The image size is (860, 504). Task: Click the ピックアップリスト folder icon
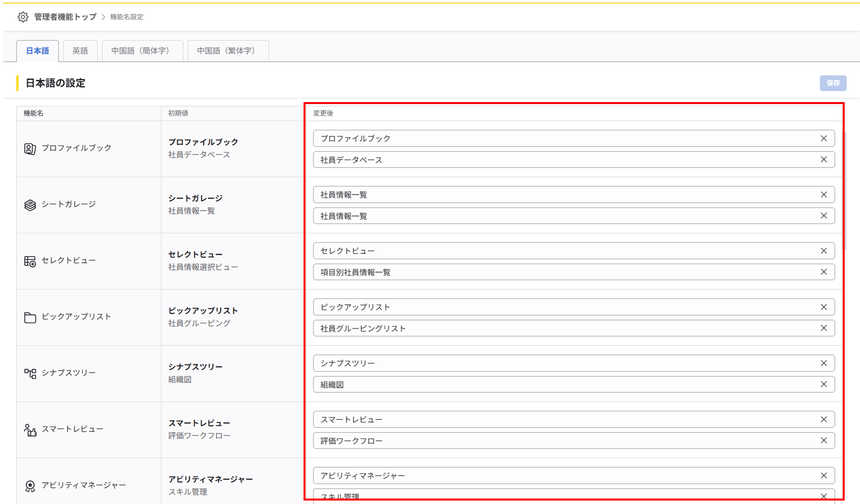click(x=30, y=317)
